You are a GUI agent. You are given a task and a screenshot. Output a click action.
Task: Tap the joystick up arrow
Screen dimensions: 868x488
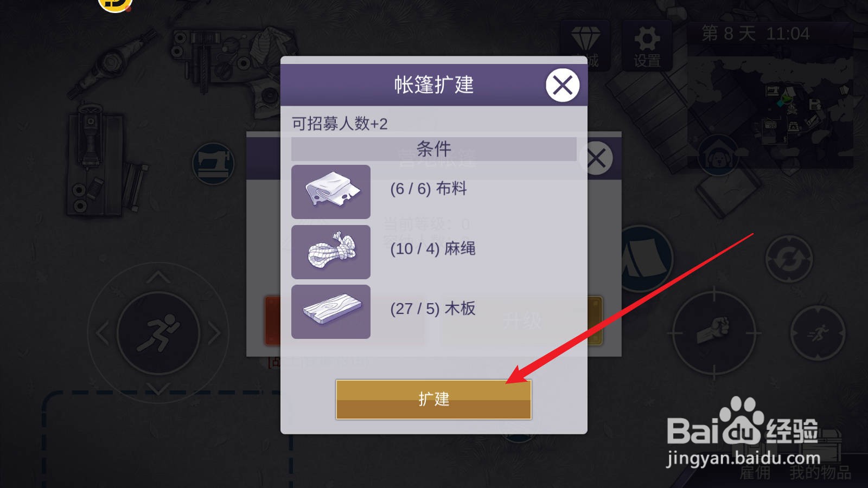point(158,277)
